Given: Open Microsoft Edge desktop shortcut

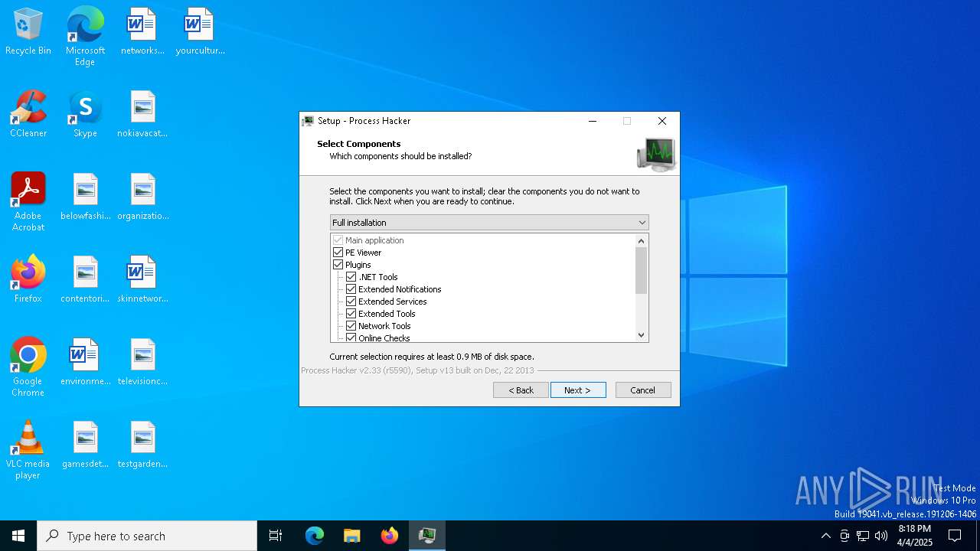Looking at the screenshot, I should tap(85, 37).
